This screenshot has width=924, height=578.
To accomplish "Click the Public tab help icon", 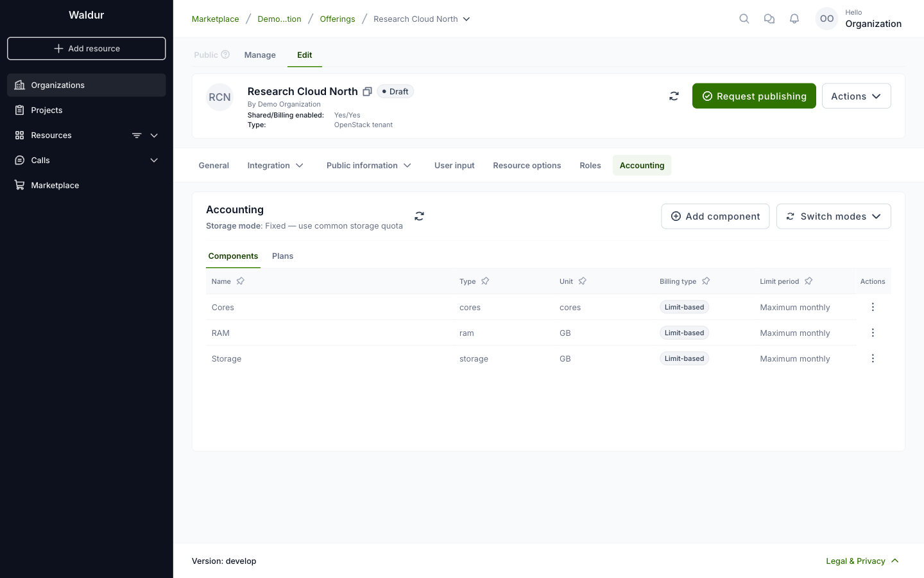I will (x=225, y=55).
